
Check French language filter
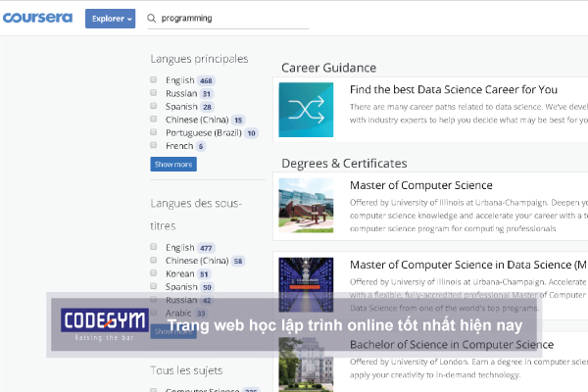tap(154, 145)
